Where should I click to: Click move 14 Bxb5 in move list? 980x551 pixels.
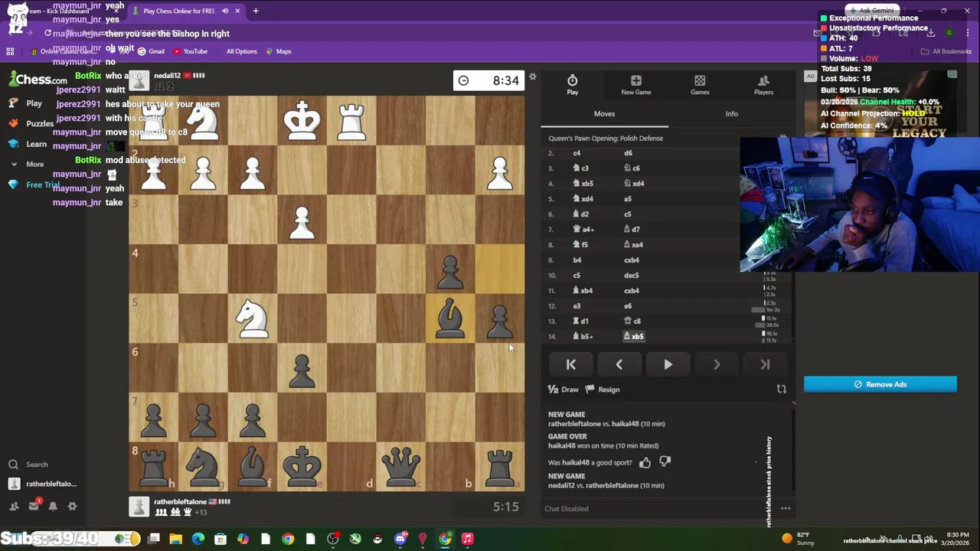click(x=635, y=336)
